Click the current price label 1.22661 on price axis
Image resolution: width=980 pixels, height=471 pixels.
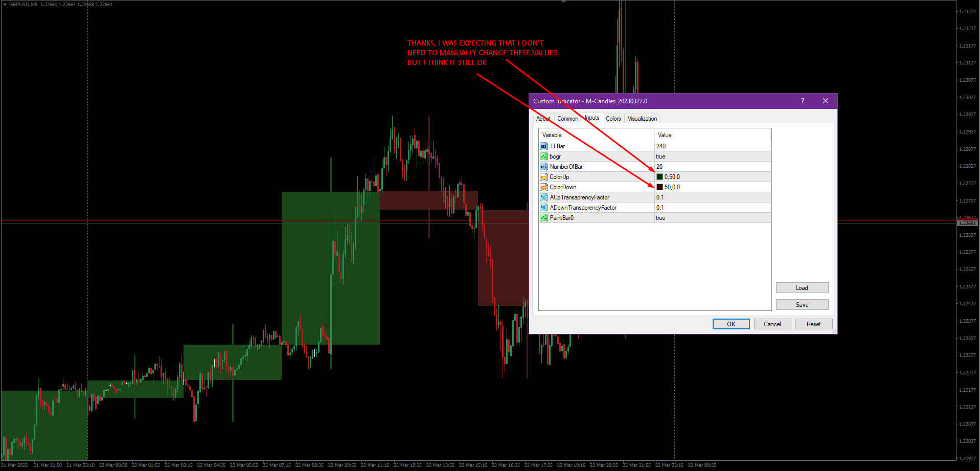[x=967, y=223]
